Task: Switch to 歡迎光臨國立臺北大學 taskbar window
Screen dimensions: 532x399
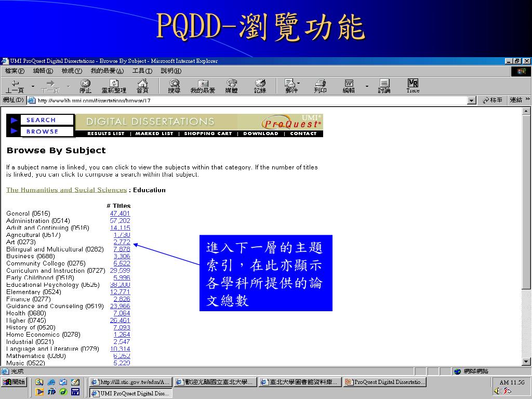Action: click(x=216, y=382)
